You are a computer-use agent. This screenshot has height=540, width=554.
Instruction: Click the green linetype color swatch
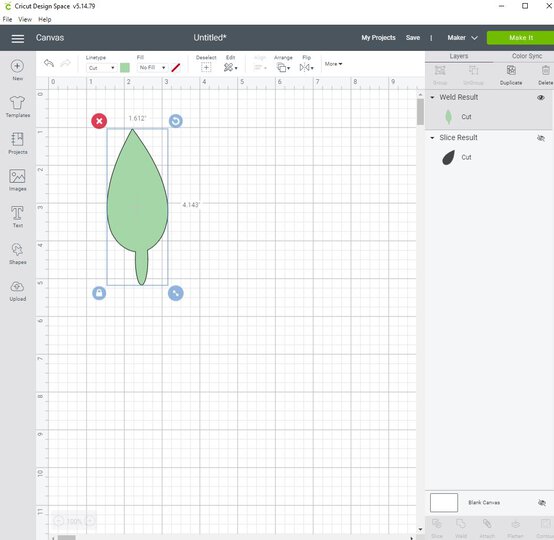[125, 68]
